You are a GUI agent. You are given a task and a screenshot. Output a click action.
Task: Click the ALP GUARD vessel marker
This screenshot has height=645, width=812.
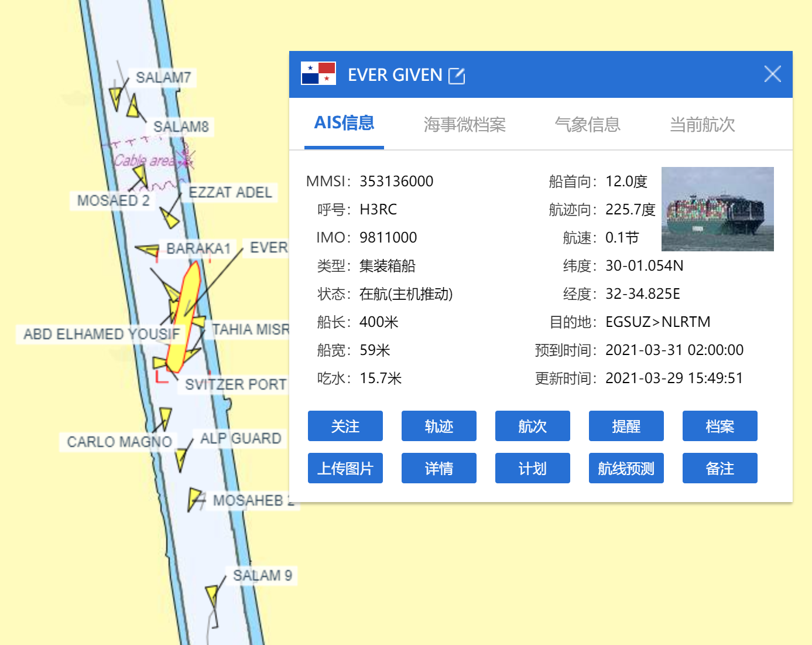coord(181,459)
